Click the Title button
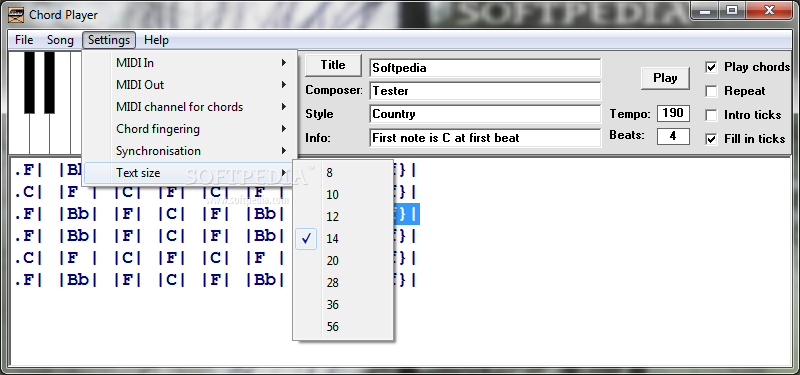800x375 pixels. click(x=333, y=65)
